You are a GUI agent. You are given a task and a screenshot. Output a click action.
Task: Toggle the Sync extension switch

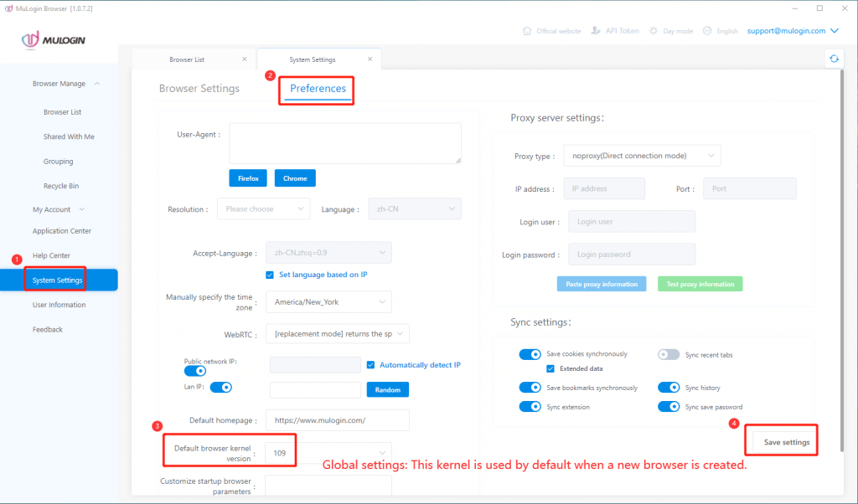pos(530,407)
